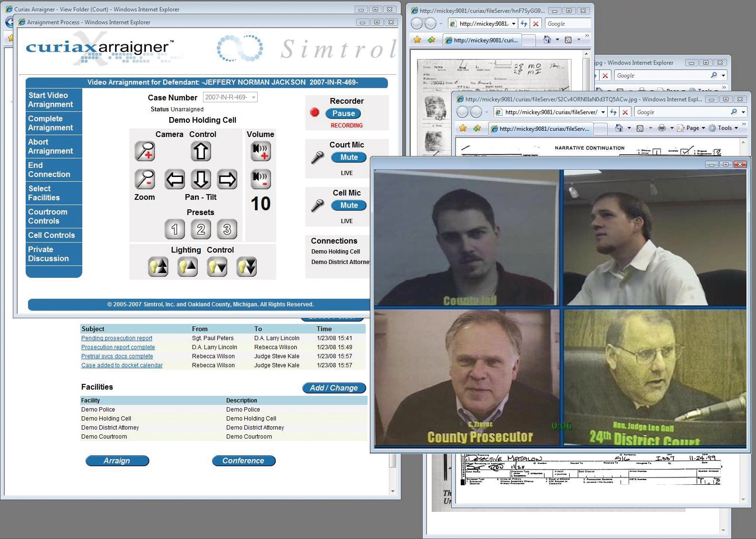The image size is (756, 539).
Task: Open search provider dropdown in S2Cv4 window
Action: 743,112
